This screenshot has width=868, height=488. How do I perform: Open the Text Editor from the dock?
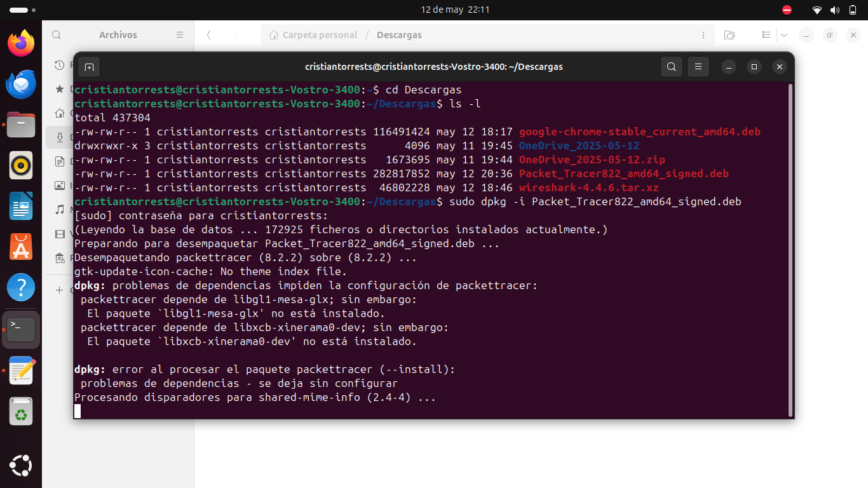click(x=21, y=370)
